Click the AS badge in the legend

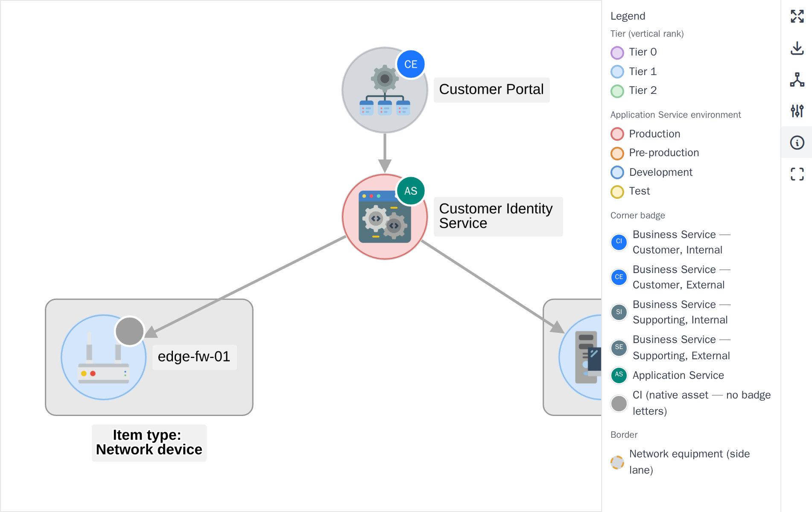pos(619,375)
